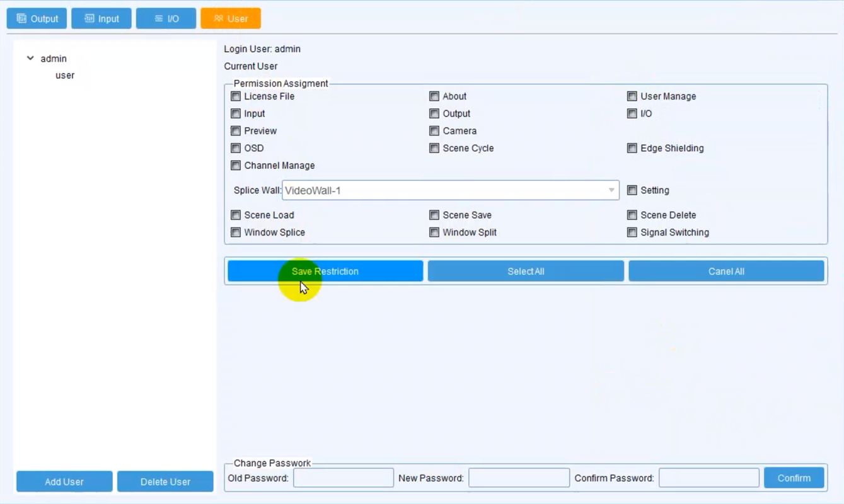The width and height of the screenshot is (844, 504).
Task: Check the Setting checkbox
Action: point(632,190)
